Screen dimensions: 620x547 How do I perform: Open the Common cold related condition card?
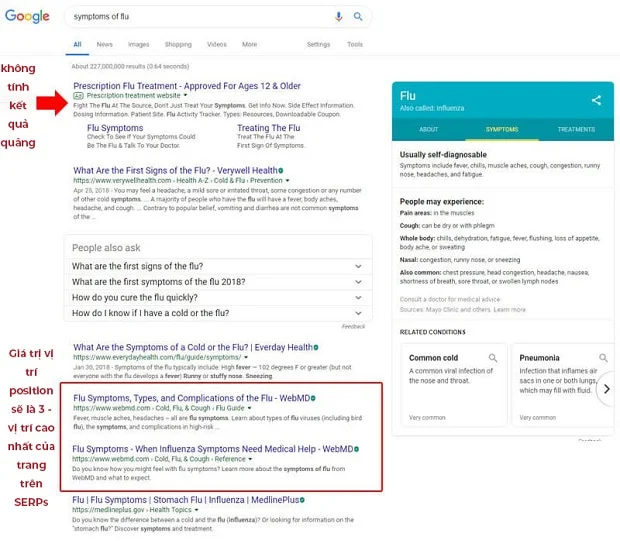433,358
